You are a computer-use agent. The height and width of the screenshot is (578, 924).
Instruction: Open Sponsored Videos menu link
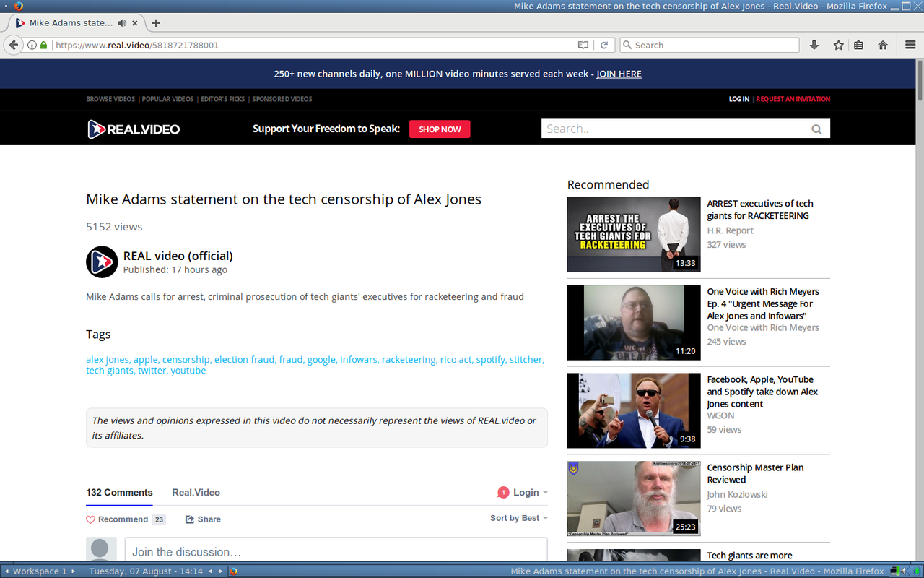click(x=282, y=99)
